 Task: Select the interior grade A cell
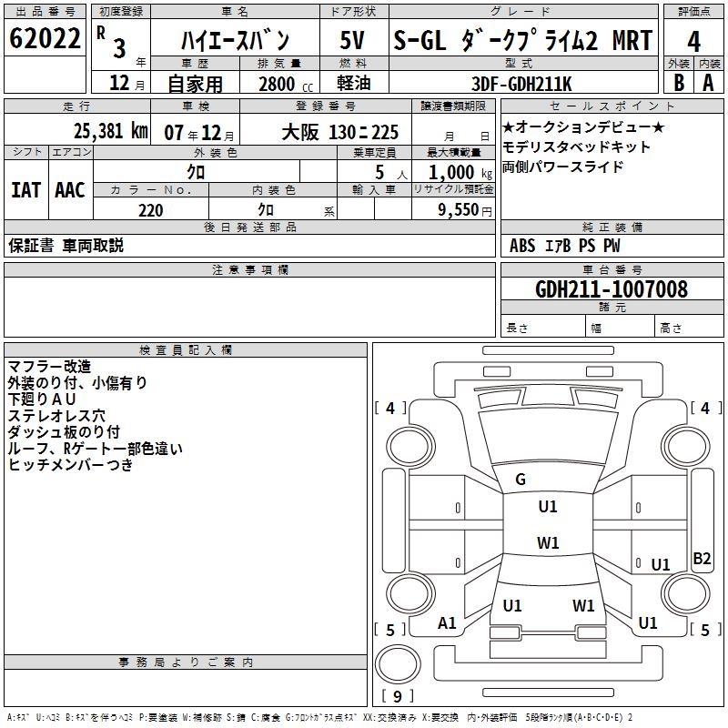[x=708, y=82]
